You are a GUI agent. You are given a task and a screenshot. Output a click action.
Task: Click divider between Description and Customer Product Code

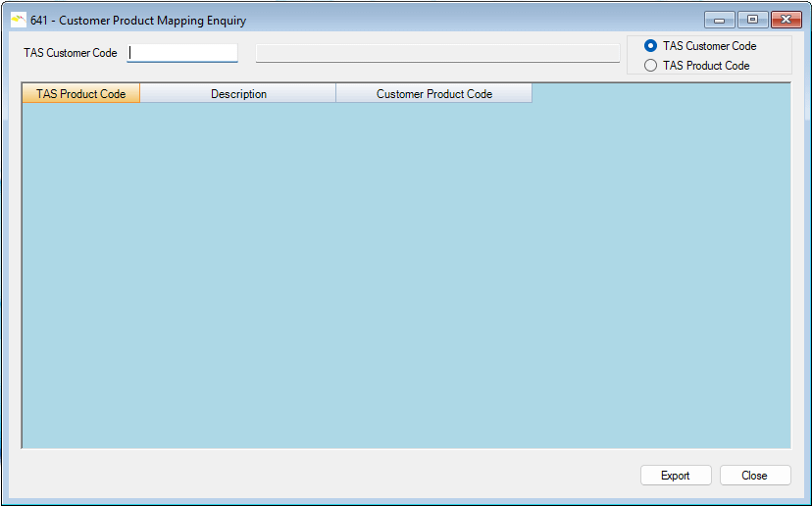(336, 94)
